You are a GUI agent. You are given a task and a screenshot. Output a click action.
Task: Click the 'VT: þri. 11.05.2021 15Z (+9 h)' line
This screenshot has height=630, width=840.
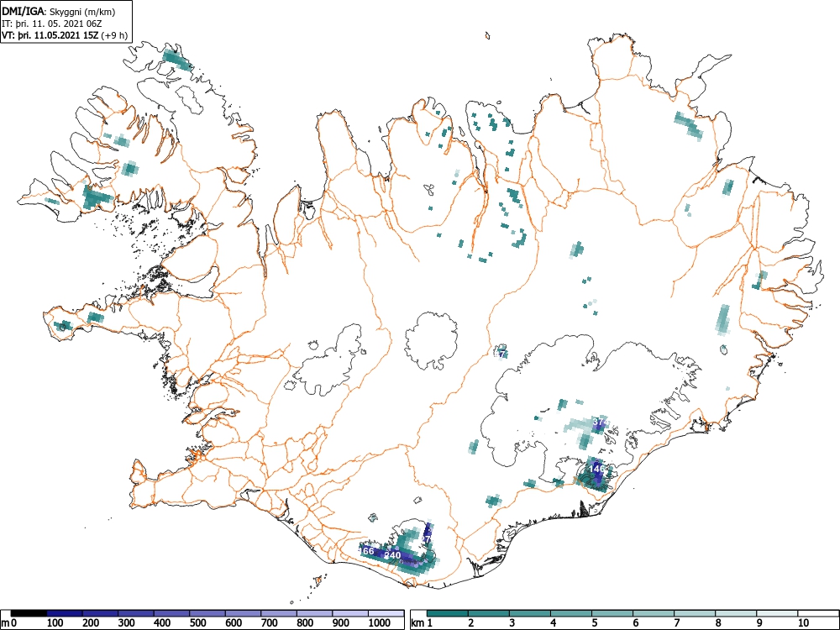65,35
